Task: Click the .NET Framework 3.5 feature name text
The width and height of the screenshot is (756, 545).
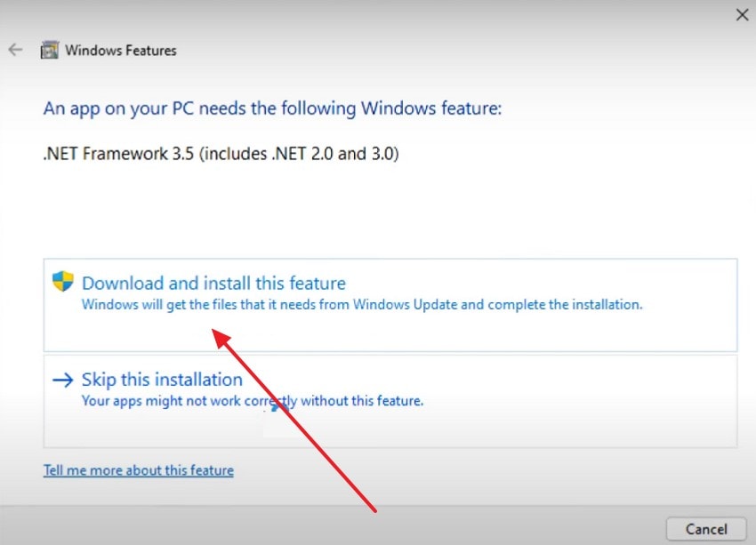Action: click(221, 154)
